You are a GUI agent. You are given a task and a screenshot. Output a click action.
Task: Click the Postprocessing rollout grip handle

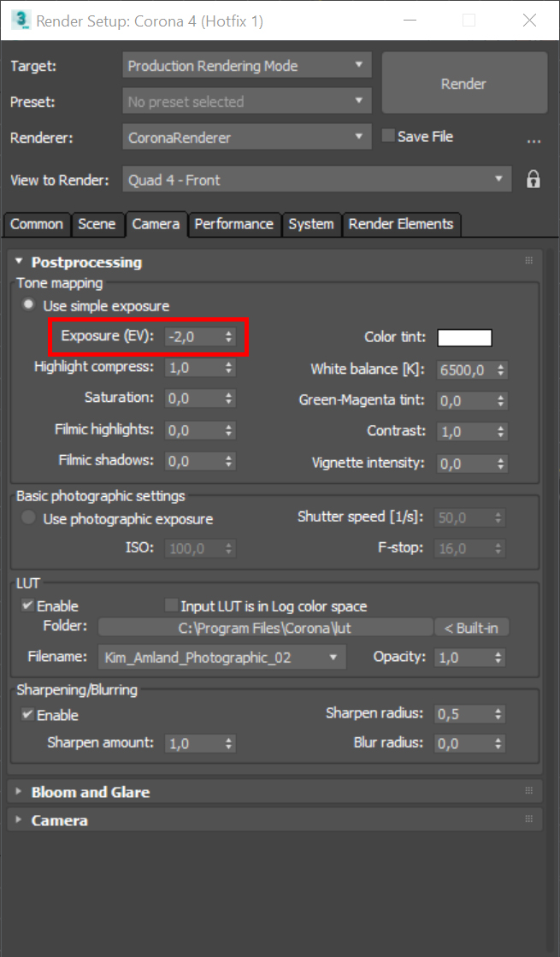click(528, 261)
